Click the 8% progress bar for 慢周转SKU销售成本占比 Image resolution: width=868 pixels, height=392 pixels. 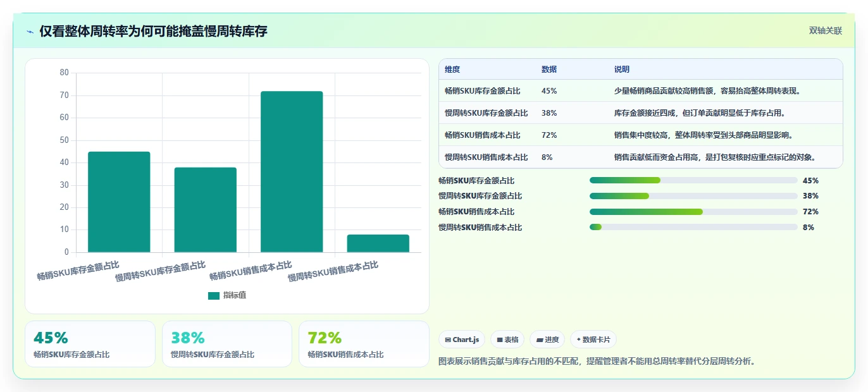[x=693, y=227]
